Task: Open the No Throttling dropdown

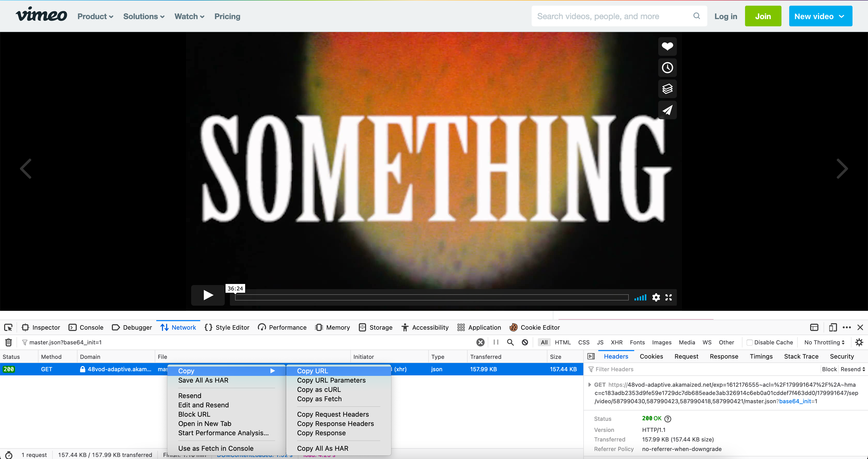Action: point(824,342)
